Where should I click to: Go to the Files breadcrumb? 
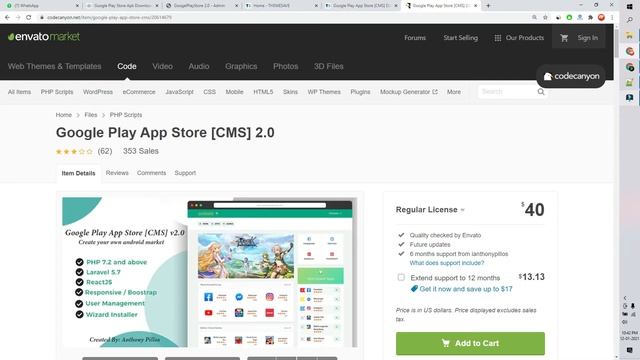click(x=91, y=115)
